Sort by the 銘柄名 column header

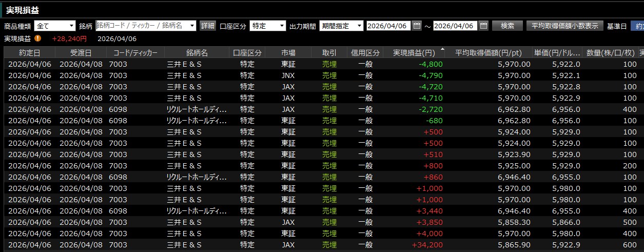click(x=197, y=53)
